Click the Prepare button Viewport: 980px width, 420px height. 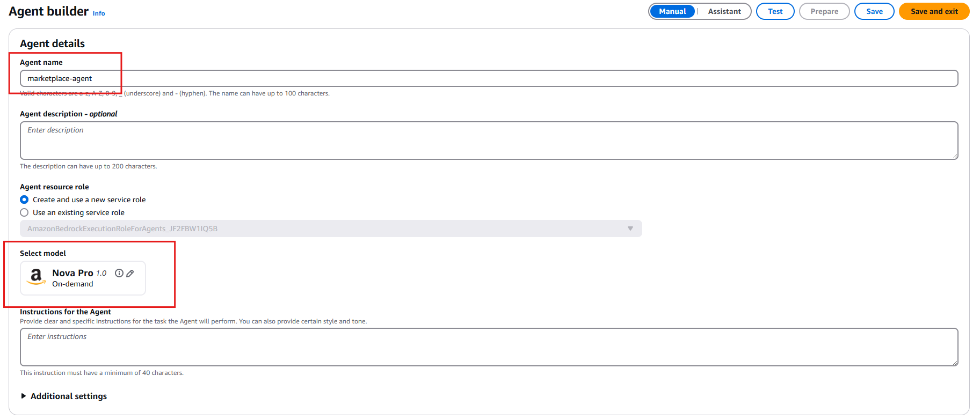coord(824,11)
